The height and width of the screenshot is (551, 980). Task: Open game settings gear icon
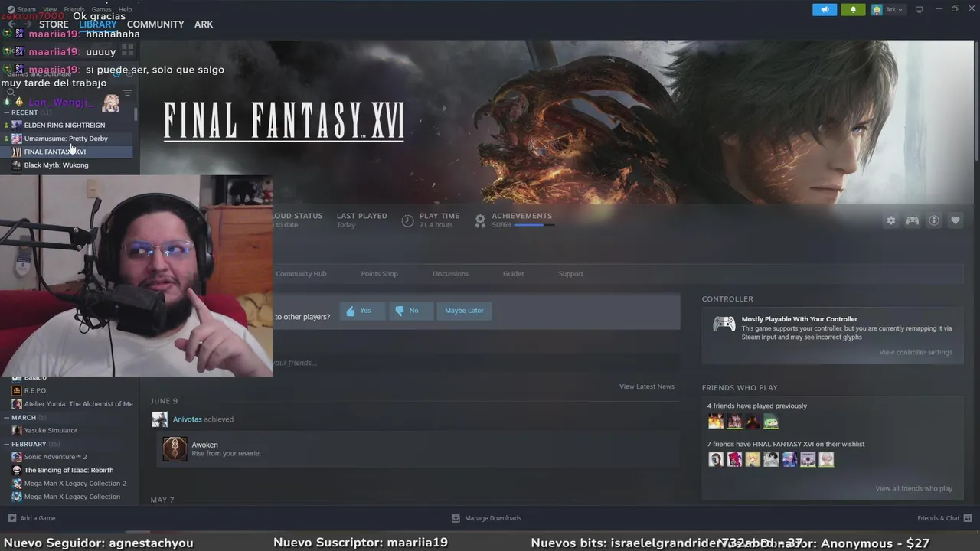click(x=891, y=220)
